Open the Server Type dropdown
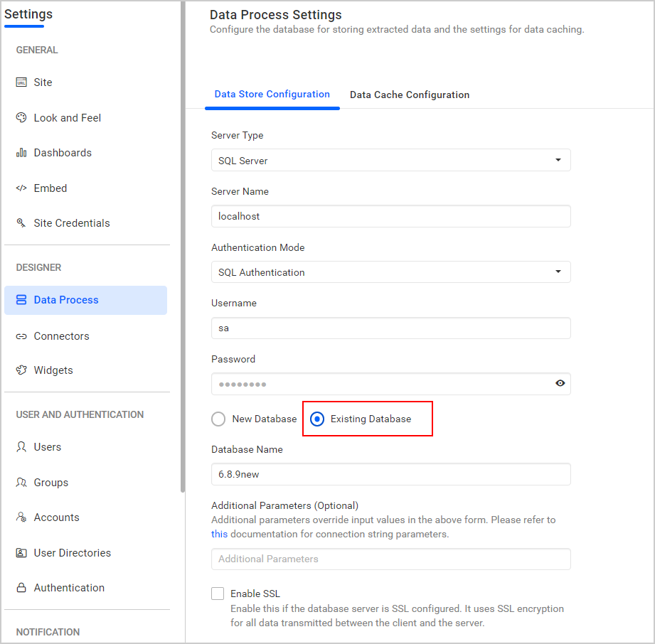 tap(390, 161)
